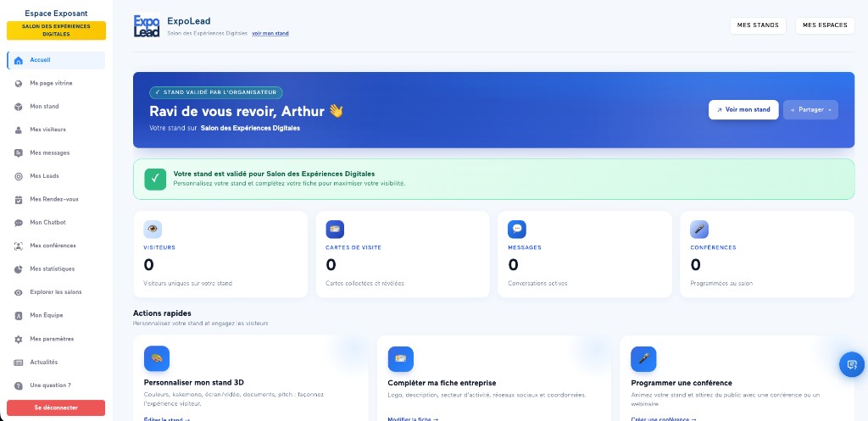
Task: Click the calendar icon beside Mes Rendez-vous
Action: [x=19, y=200]
